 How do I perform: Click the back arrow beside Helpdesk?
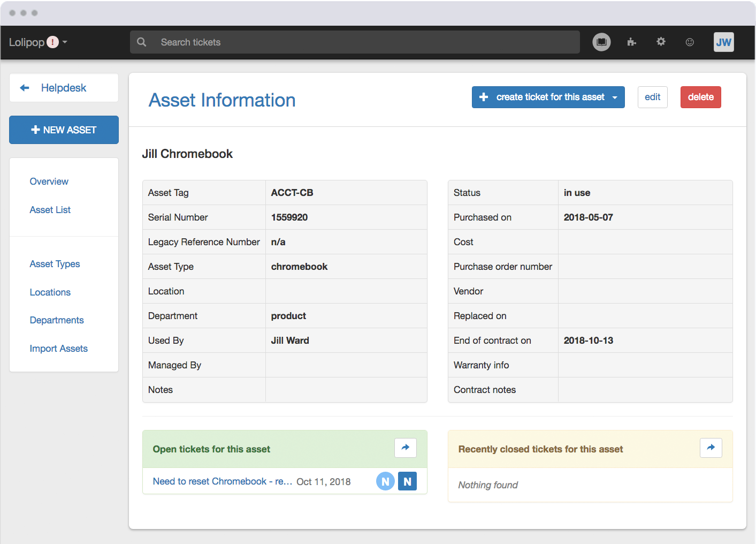coord(25,88)
